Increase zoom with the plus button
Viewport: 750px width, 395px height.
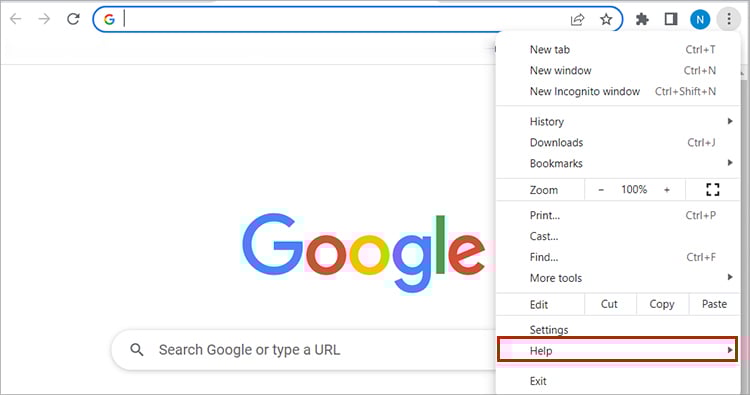[667, 190]
